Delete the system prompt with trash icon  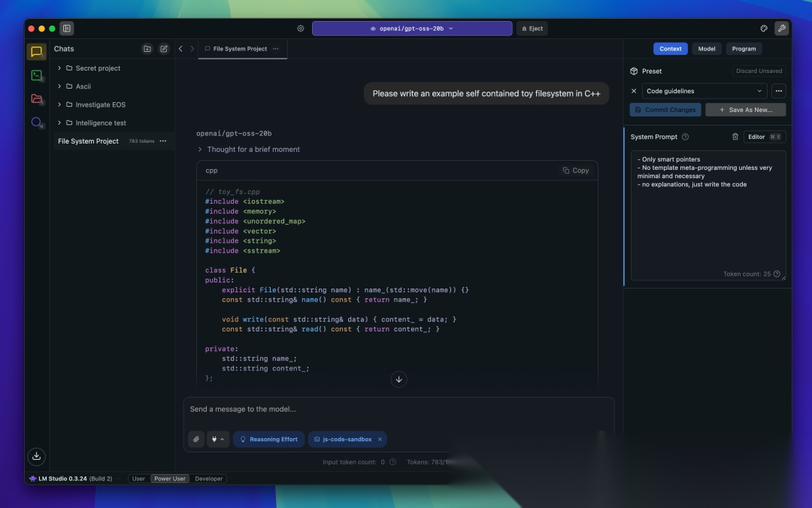click(735, 137)
